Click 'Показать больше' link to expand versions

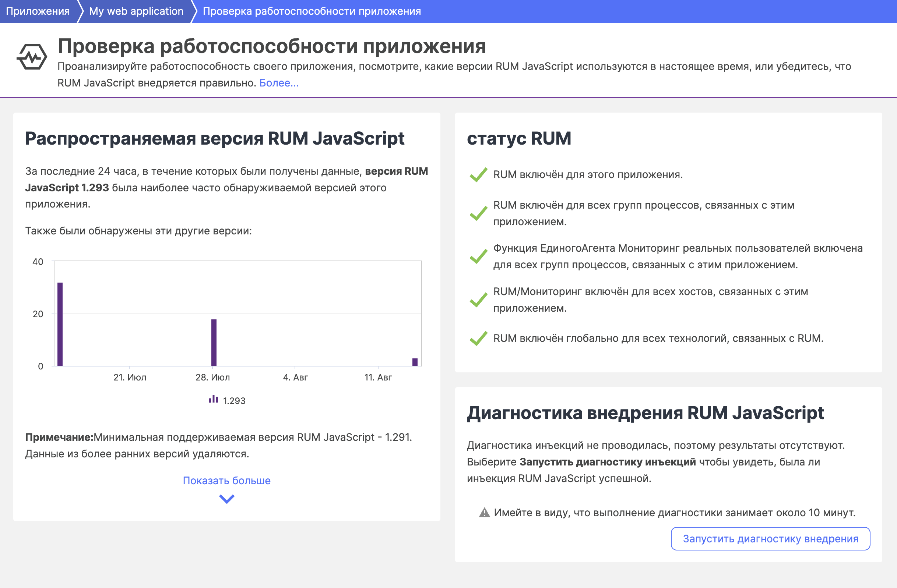click(226, 481)
